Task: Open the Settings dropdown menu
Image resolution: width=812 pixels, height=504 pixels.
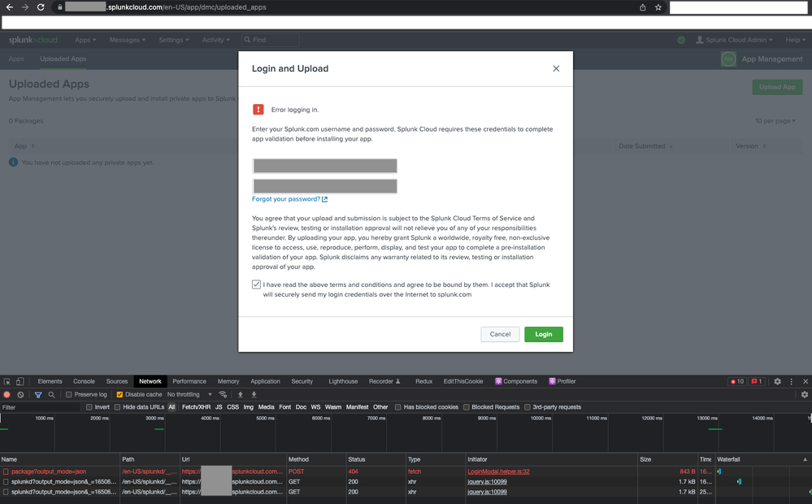Action: pyautogui.click(x=174, y=40)
